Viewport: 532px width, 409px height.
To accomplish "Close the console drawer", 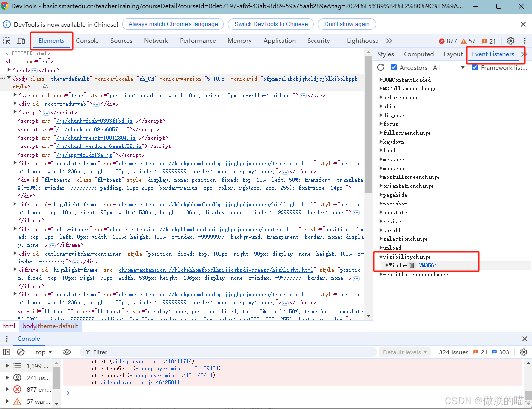I will [525, 339].
